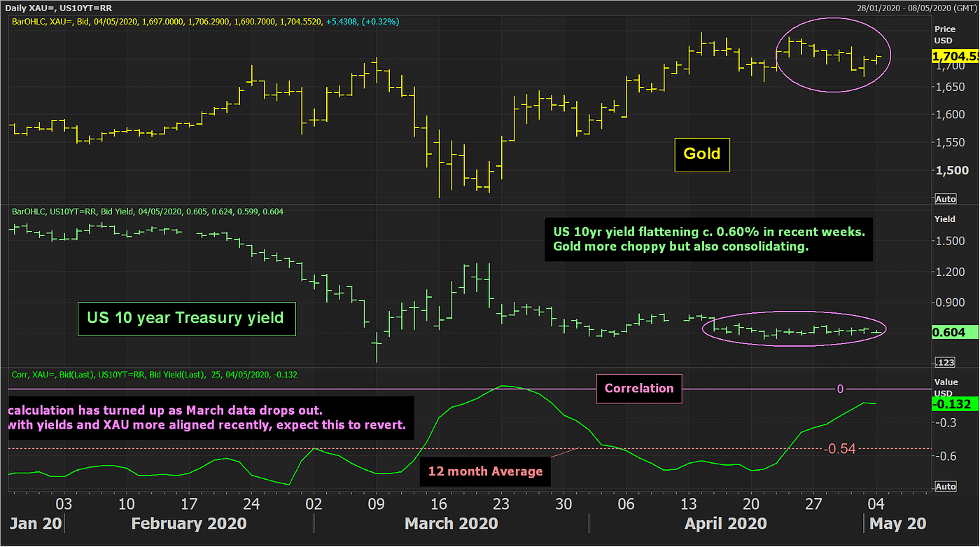Click the 'Price USD' axis heading

click(945, 35)
